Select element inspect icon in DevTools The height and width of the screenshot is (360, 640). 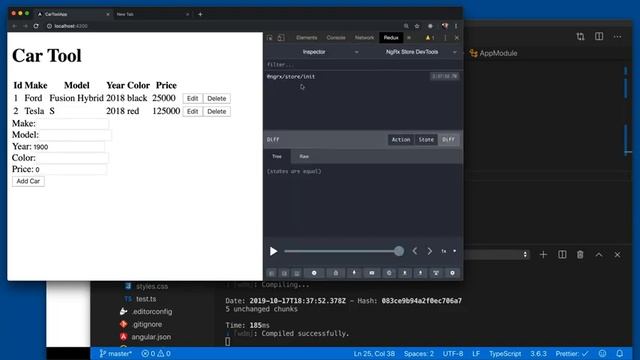pyautogui.click(x=270, y=38)
